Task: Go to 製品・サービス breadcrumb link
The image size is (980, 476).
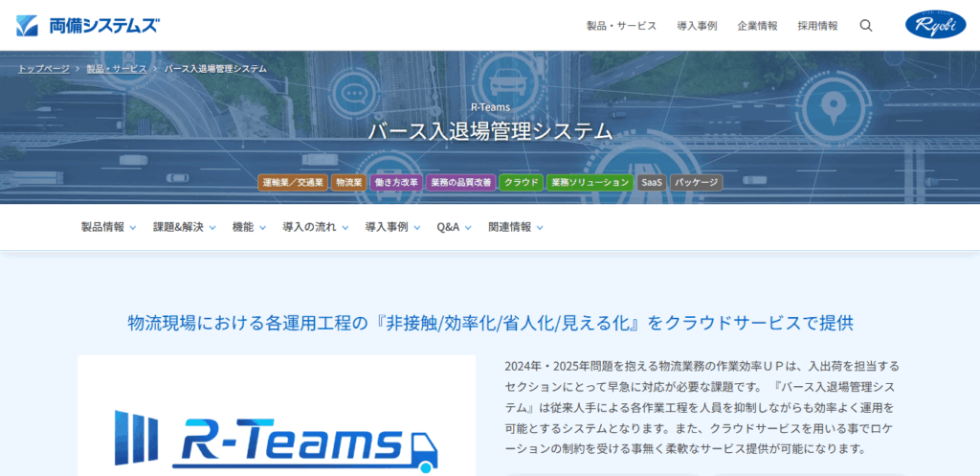Action: (x=117, y=69)
